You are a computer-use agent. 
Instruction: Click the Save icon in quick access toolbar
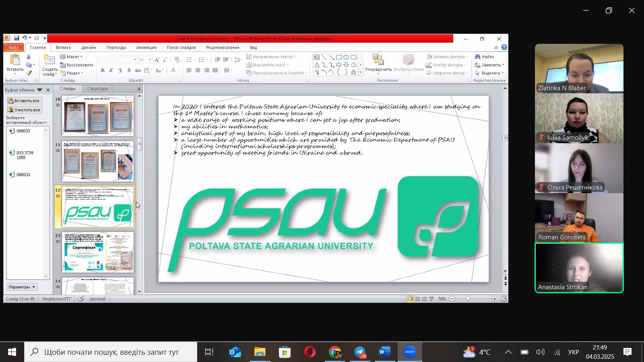tap(17, 38)
